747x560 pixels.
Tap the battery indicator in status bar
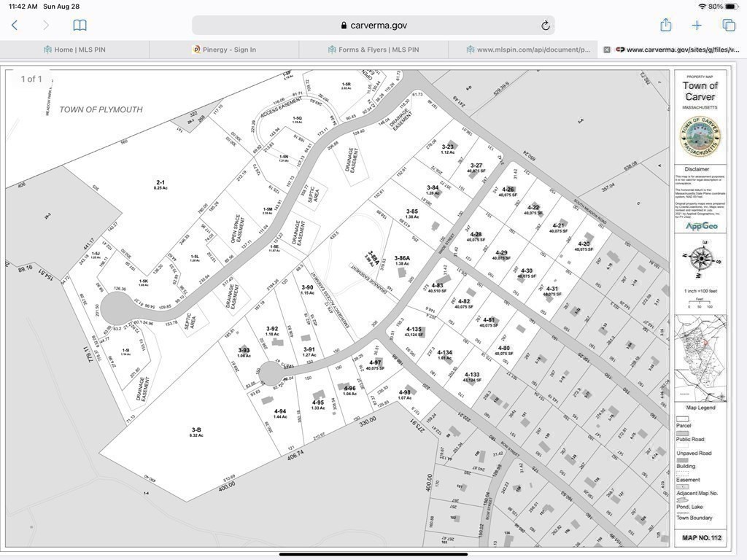coord(732,6)
